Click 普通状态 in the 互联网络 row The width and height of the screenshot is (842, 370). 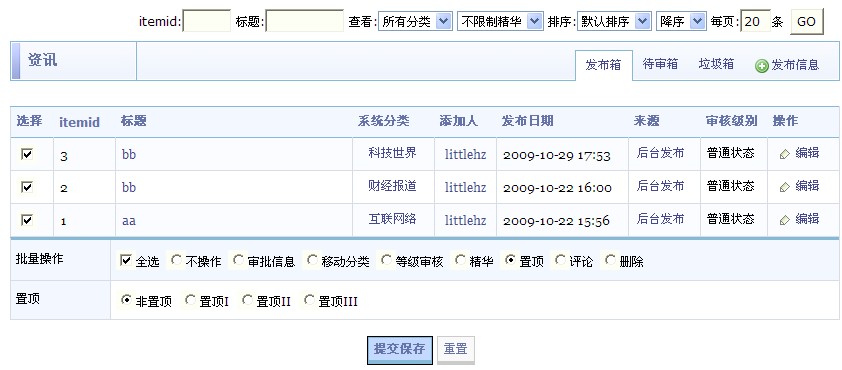(731, 219)
